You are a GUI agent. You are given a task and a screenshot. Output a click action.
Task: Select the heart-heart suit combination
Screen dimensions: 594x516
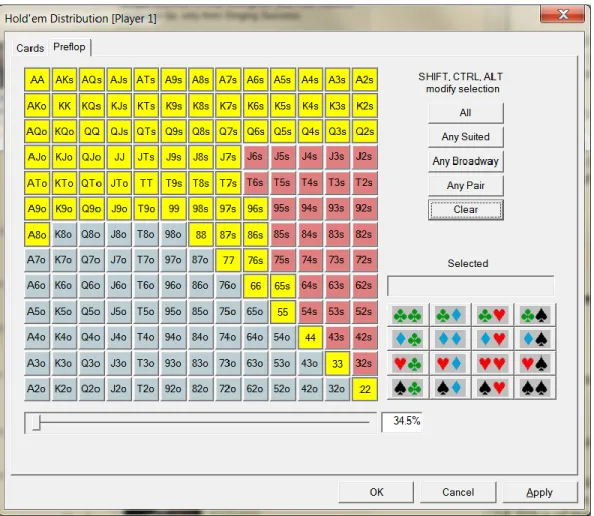click(x=492, y=363)
